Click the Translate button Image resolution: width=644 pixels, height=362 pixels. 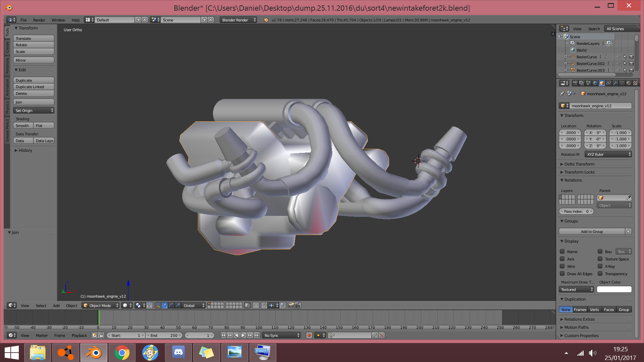point(34,38)
